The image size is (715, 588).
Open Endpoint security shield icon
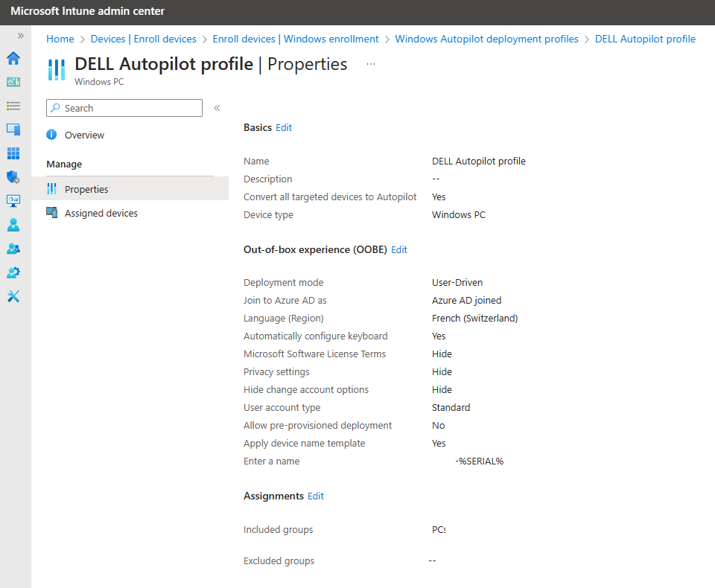(13, 177)
